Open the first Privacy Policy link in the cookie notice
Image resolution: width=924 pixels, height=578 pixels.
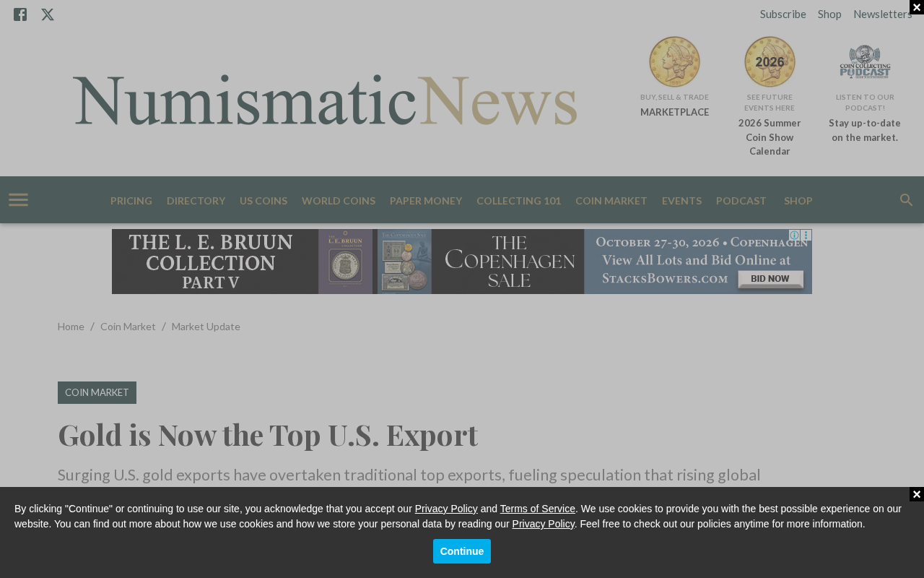pyautogui.click(x=446, y=509)
